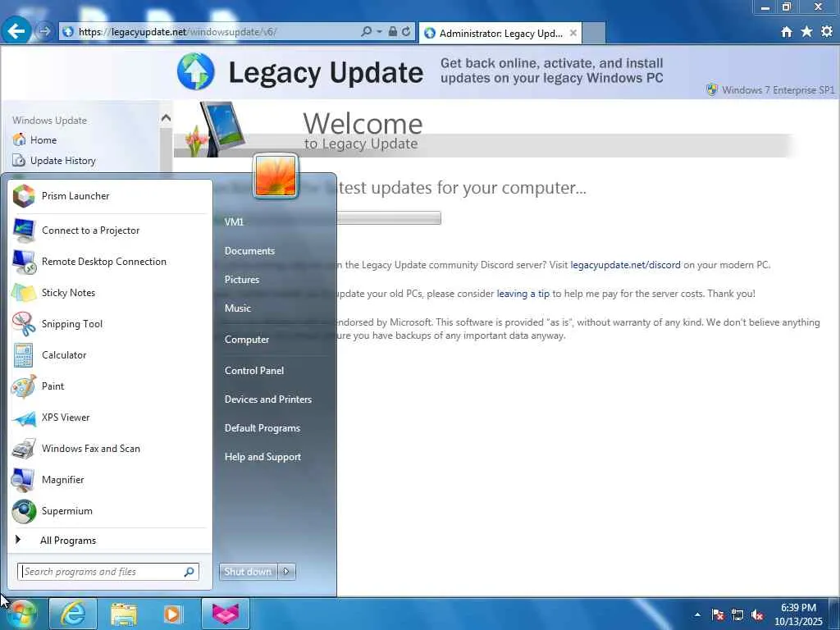Open a new browser tab
The image size is (840, 630).
click(594, 33)
